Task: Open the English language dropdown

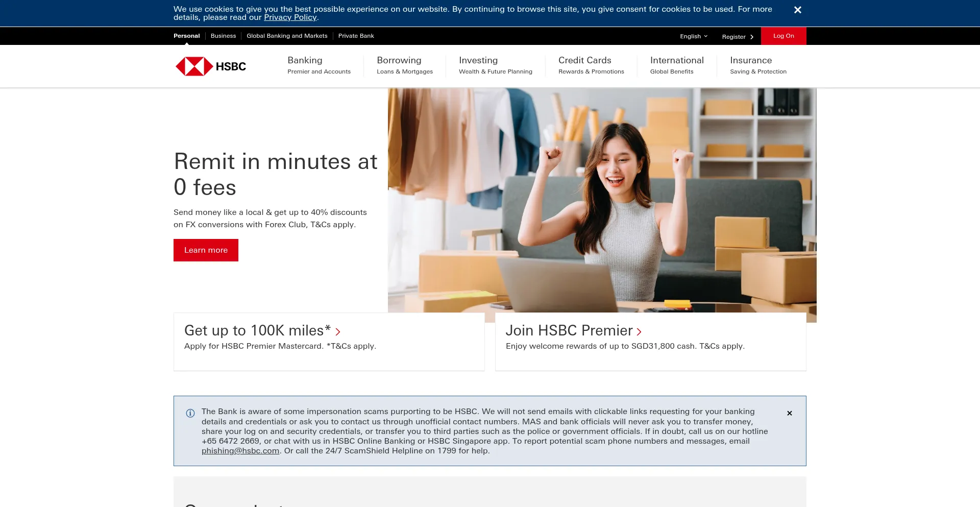Action: [693, 36]
